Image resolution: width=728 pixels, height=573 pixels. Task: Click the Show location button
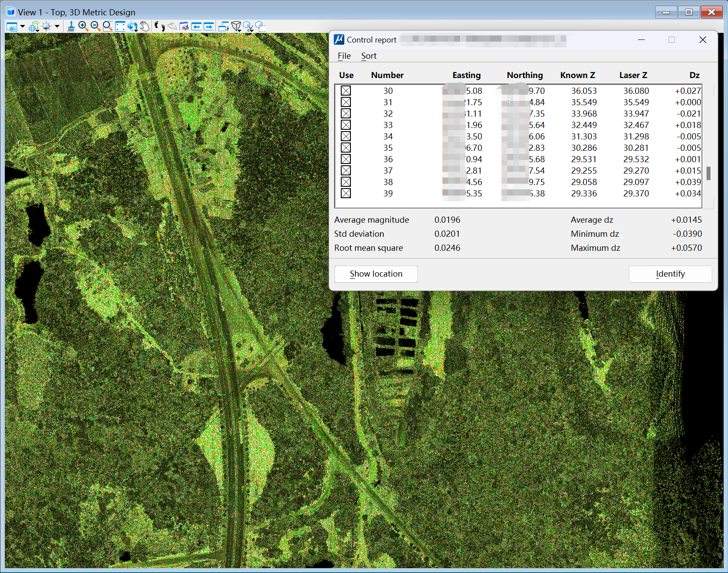(376, 274)
